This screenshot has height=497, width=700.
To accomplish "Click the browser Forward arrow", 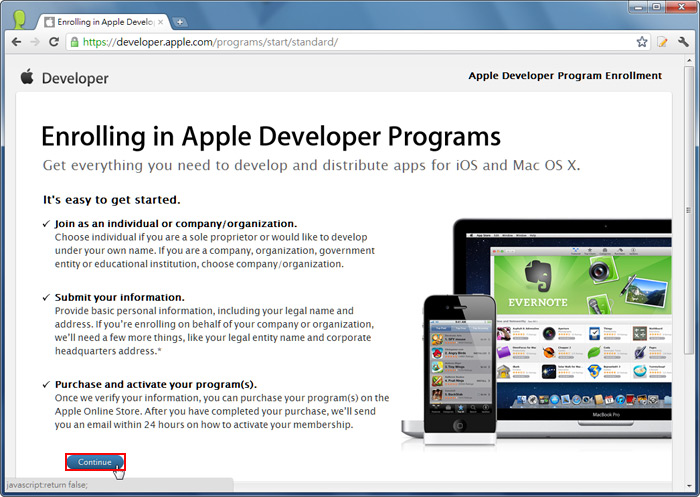I will tap(35, 42).
